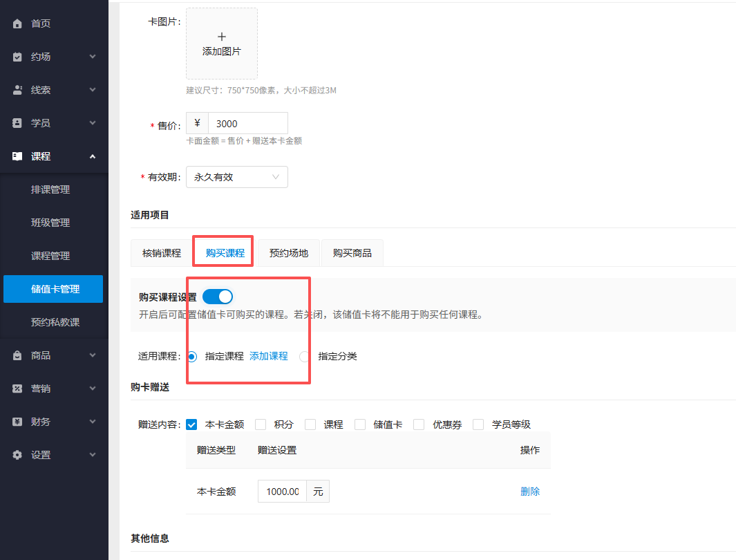Click the 添加课程 link
The width and height of the screenshot is (736, 560).
268,356
